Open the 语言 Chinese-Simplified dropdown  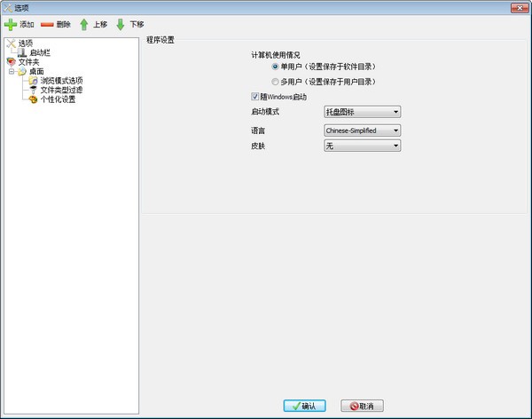click(363, 130)
